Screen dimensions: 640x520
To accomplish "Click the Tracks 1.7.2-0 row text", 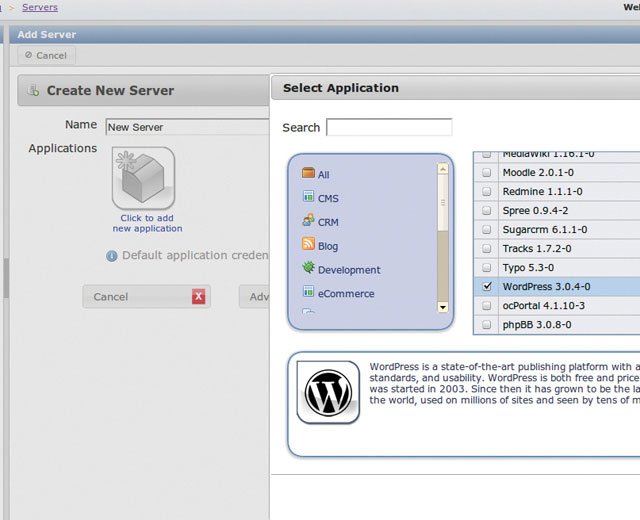I will [537, 249].
